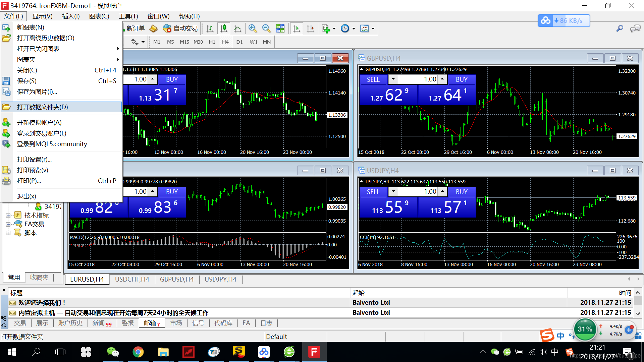The height and width of the screenshot is (362, 644).
Task: Expand the 技术指标 tree node
Action: (x=8, y=216)
